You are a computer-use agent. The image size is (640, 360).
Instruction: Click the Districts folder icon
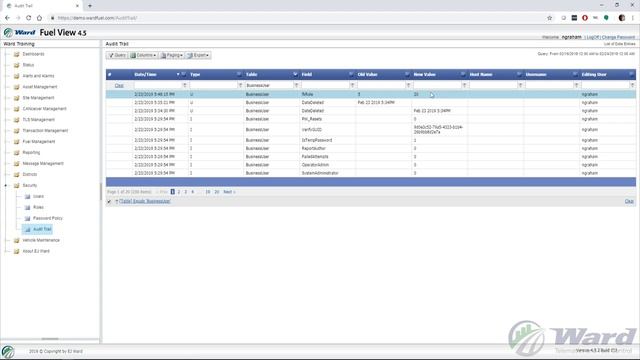(x=17, y=174)
